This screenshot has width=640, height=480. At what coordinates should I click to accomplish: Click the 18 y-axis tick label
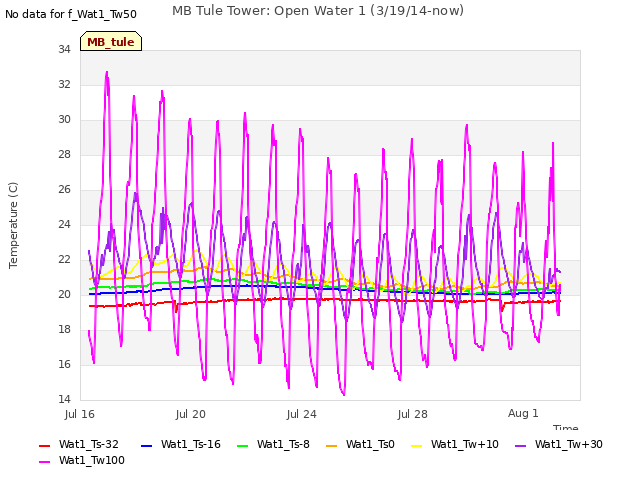[64, 329]
